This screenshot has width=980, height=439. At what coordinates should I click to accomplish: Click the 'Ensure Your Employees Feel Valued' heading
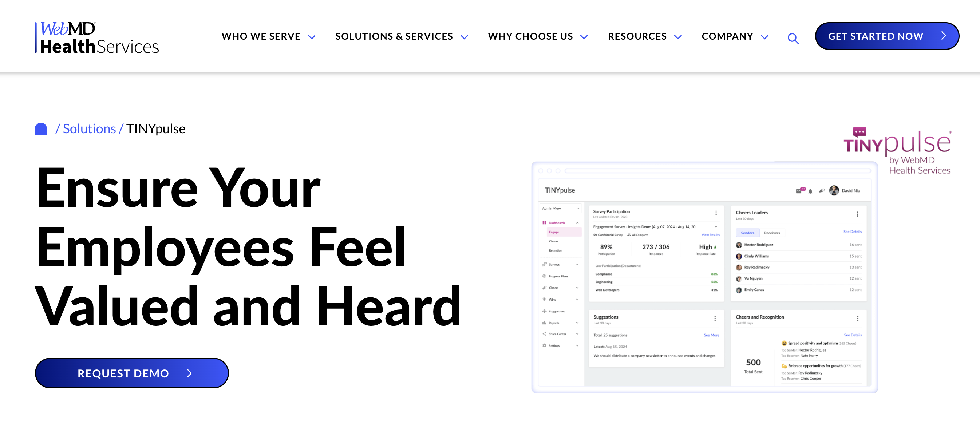click(248, 246)
